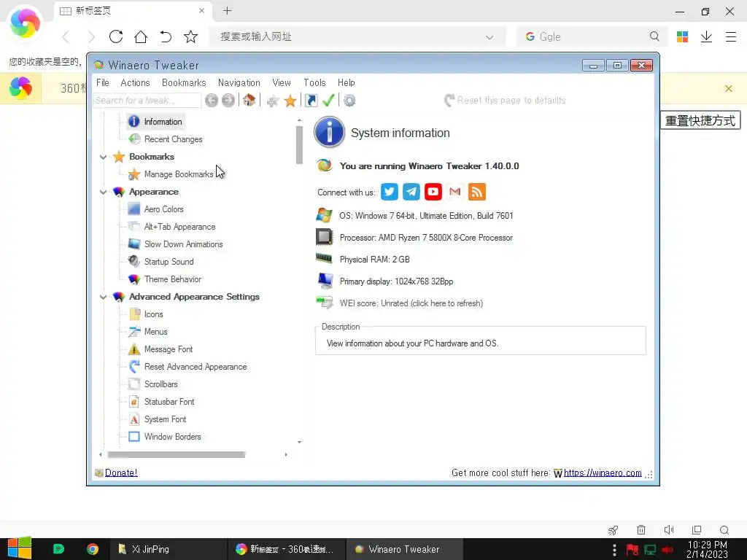Image resolution: width=747 pixels, height=560 pixels.
Task: Click the Search for a tweak field
Action: click(x=147, y=101)
